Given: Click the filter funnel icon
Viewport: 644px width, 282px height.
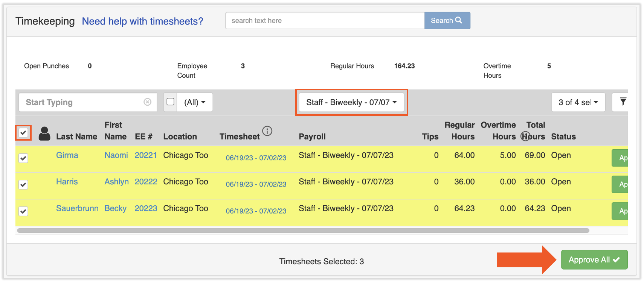Looking at the screenshot, I should 623,102.
